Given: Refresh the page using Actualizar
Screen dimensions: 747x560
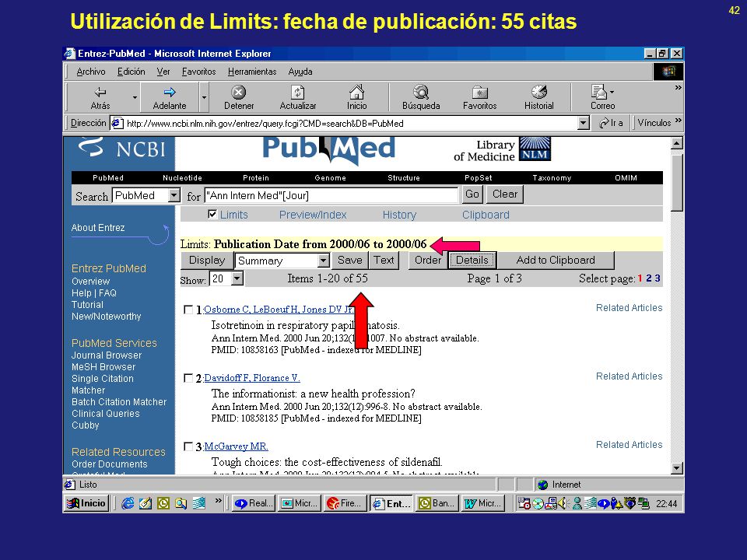Looking at the screenshot, I should point(298,98).
